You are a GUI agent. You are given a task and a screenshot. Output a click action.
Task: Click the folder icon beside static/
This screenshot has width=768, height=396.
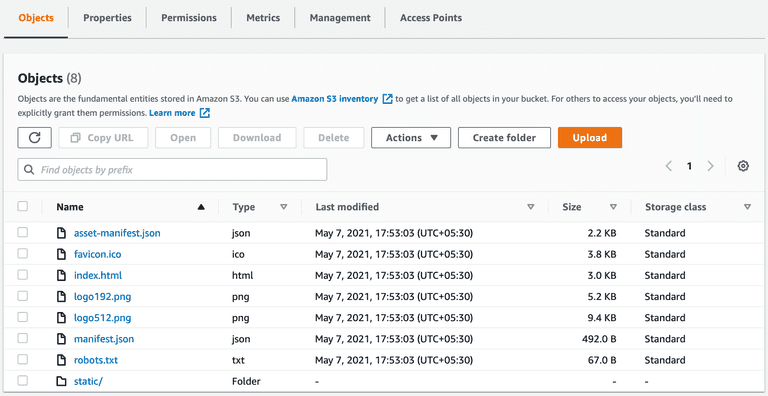(61, 381)
